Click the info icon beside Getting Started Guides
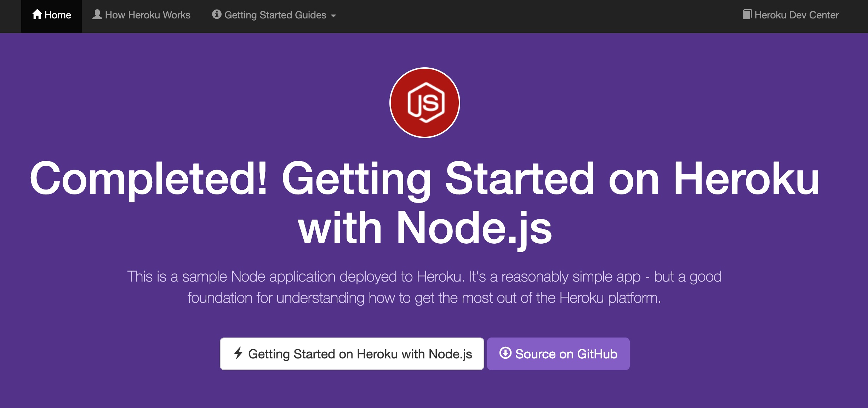Viewport: 868px width, 408px height. tap(217, 14)
